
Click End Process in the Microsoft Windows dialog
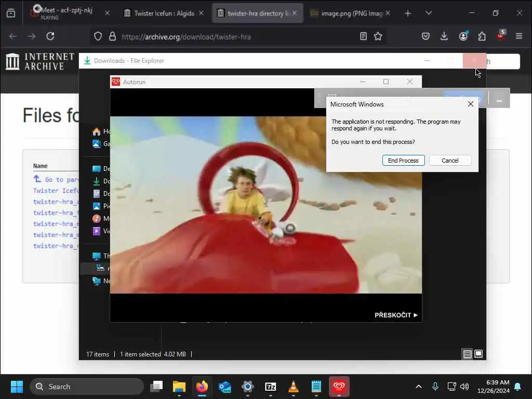click(x=403, y=161)
